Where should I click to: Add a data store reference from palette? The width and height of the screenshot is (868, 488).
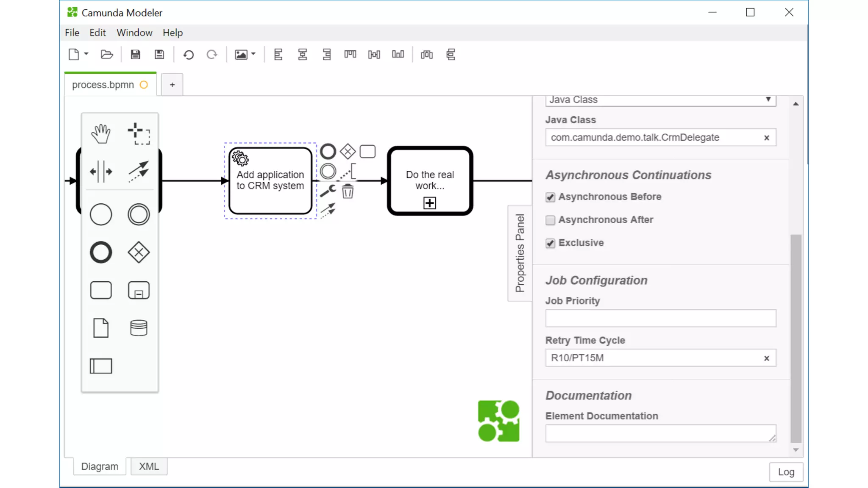pos(139,328)
